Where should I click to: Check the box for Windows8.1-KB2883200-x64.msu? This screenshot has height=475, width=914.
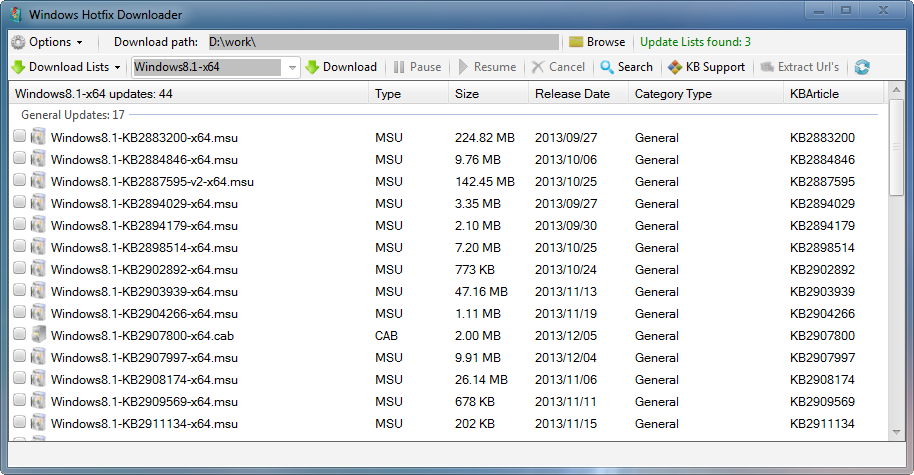19,136
